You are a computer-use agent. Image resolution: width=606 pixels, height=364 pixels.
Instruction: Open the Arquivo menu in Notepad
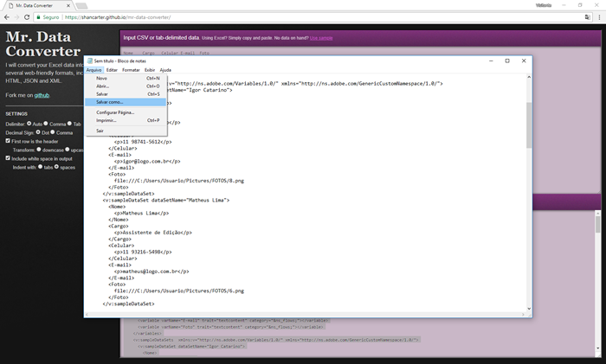93,70
